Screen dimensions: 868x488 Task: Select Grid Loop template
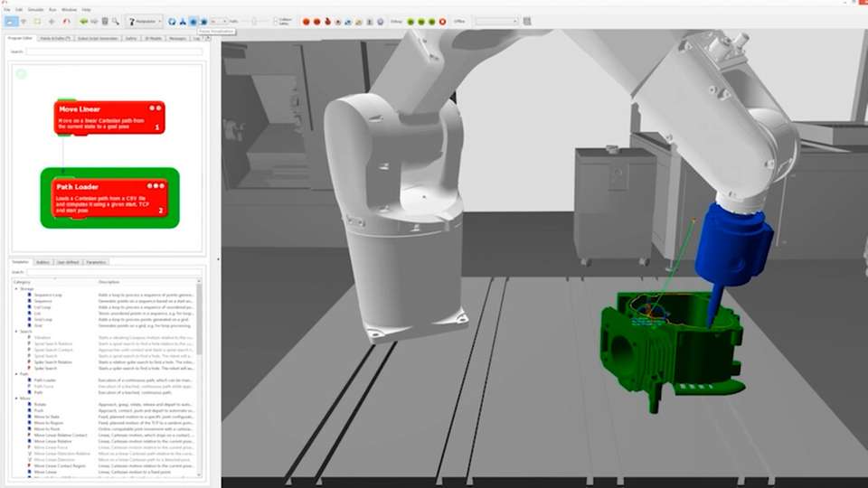coord(43,319)
